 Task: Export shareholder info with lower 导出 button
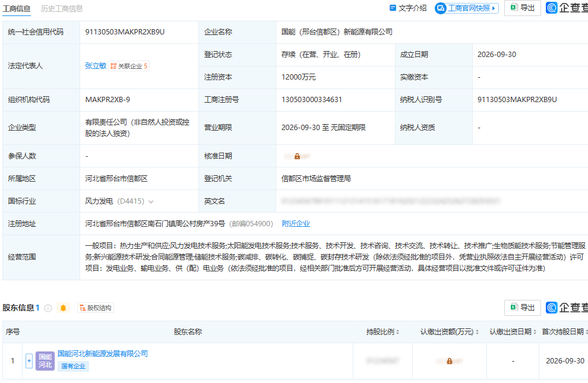click(523, 308)
